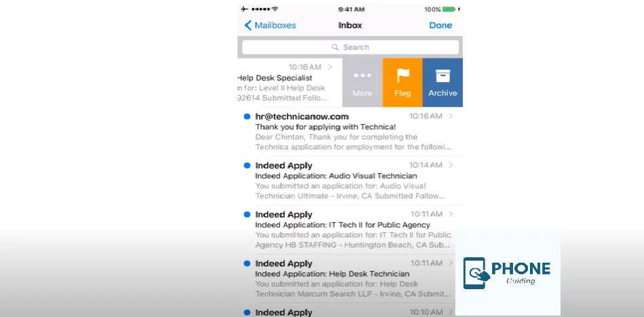Expand chevron next to 10:14 AM
This screenshot has width=644, height=317.
coord(451,165)
